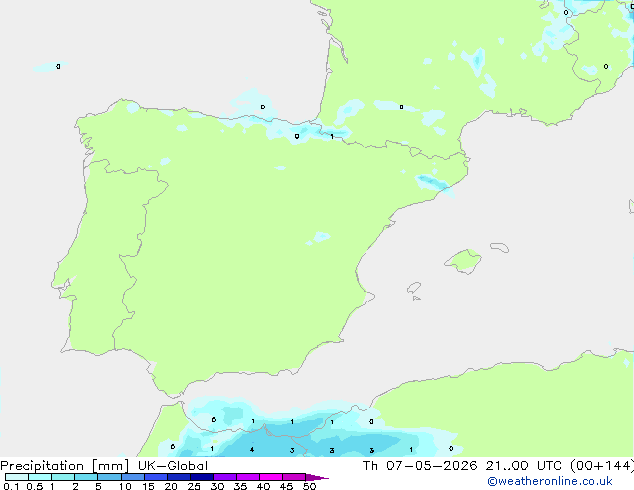The height and width of the screenshot is (490, 634).
Task: Click the Ibiza island outline on the map
Action: pyautogui.click(x=414, y=288)
